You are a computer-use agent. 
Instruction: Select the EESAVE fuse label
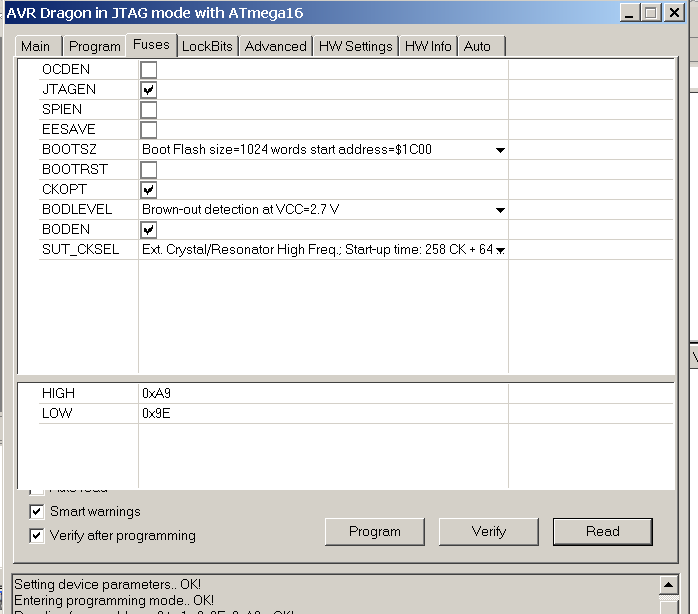coord(69,130)
